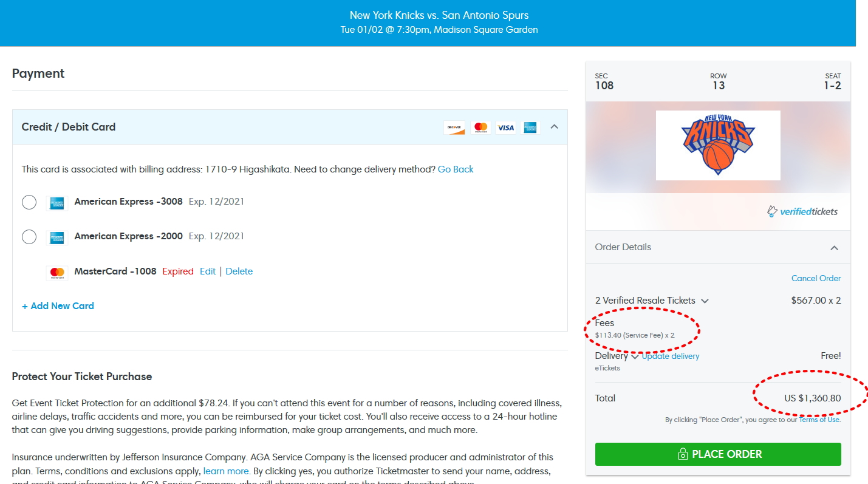
Task: Click the ROW 13 label
Action: click(x=719, y=81)
